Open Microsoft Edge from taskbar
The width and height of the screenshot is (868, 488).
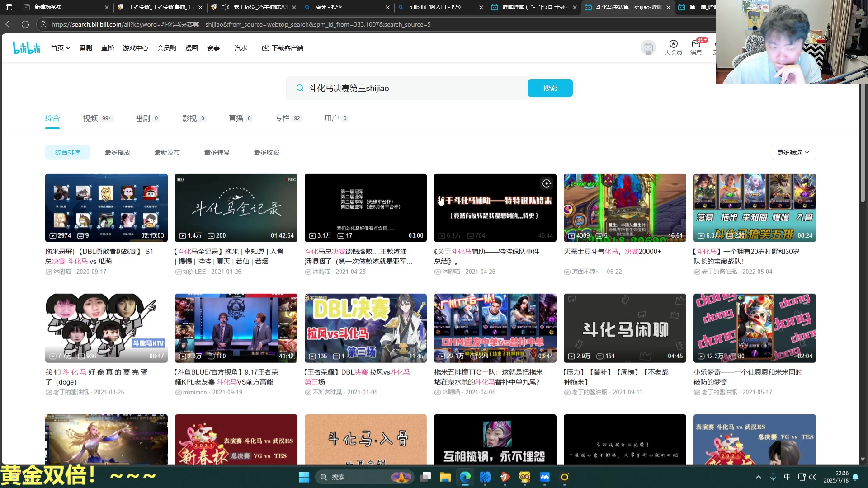[465, 477]
